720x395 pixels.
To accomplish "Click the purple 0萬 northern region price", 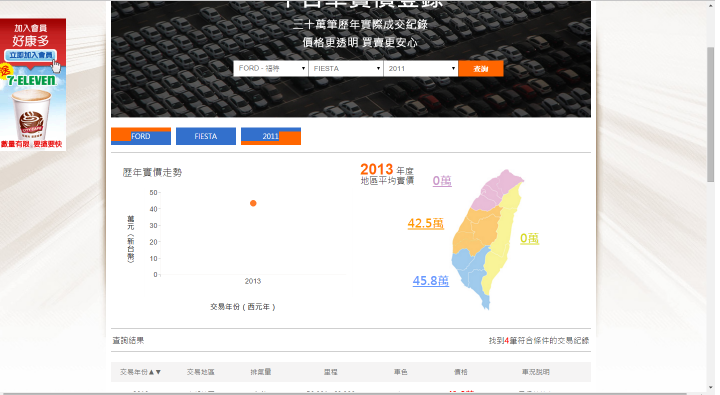I will tap(442, 181).
